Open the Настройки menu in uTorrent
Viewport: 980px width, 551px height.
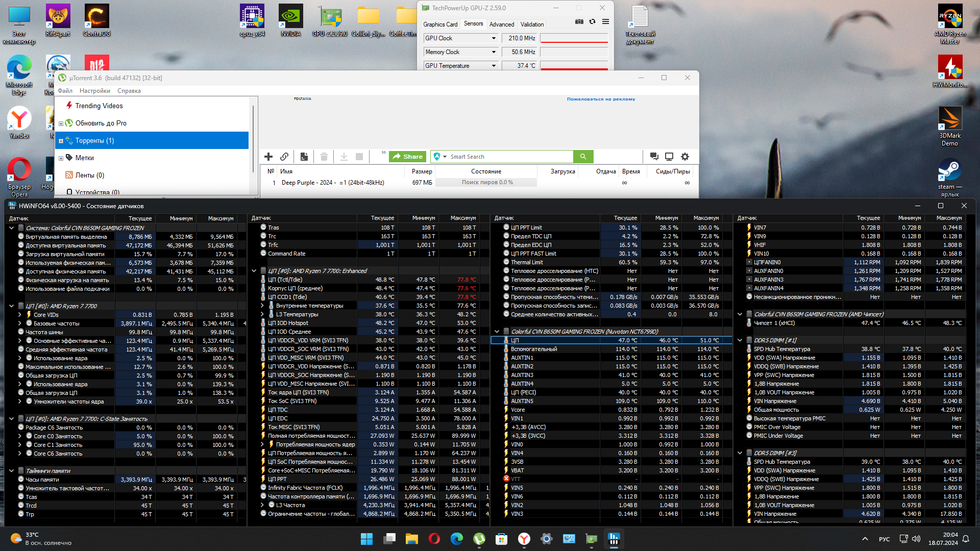(94, 91)
